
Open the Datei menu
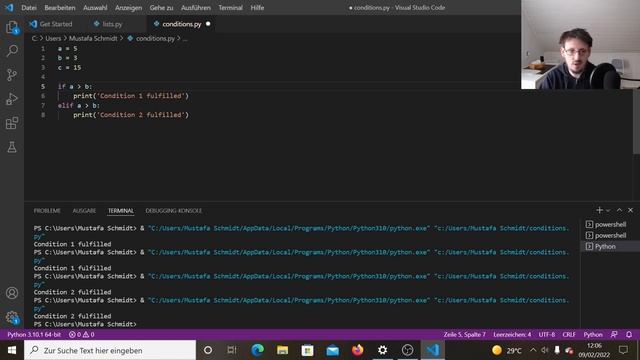29,7
